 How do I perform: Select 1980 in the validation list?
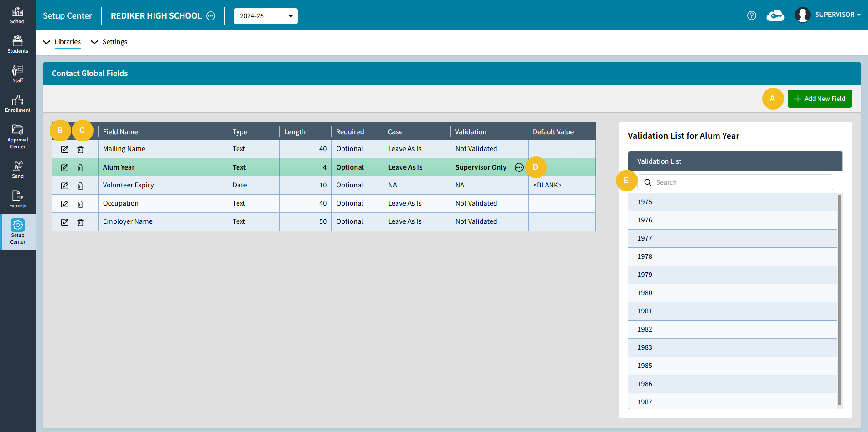click(x=732, y=293)
